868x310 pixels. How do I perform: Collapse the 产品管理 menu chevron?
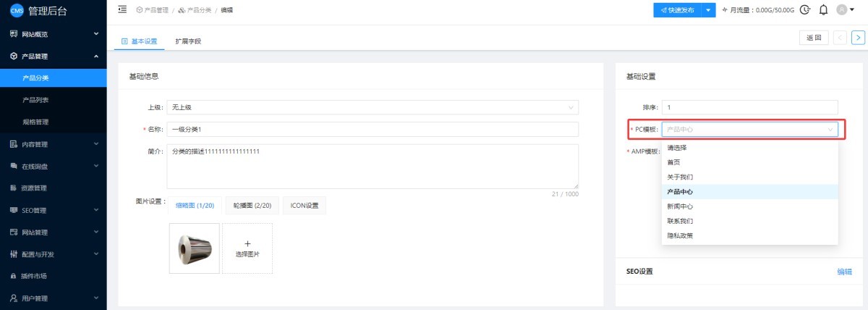[96, 56]
